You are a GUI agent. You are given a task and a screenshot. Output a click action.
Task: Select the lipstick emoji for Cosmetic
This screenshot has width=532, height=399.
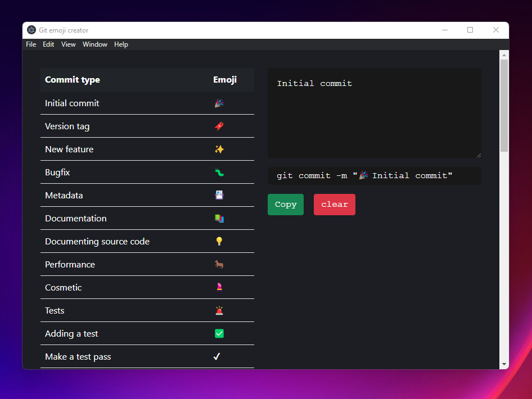(219, 287)
